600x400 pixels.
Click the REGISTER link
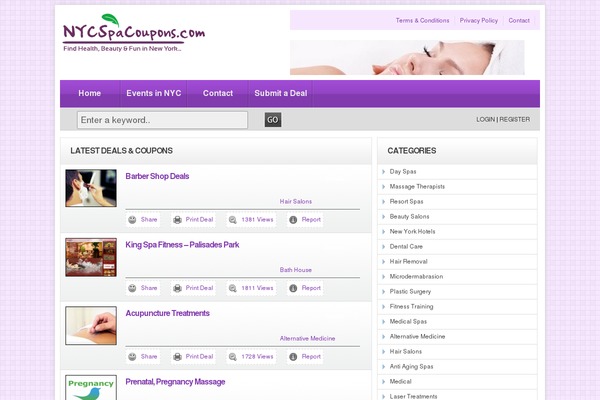click(515, 119)
